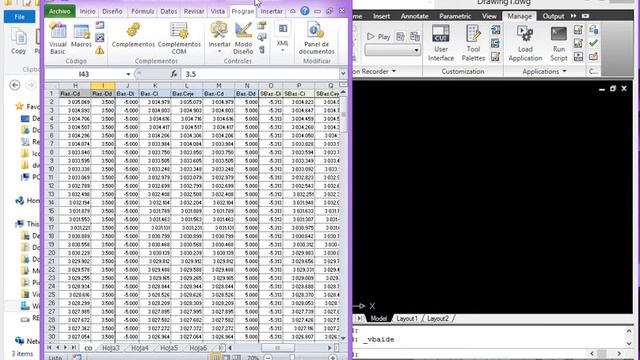The height and width of the screenshot is (360, 640).
Task: Click Import/Export CUI icon beside Tool Palettes
Action: (x=496, y=29)
